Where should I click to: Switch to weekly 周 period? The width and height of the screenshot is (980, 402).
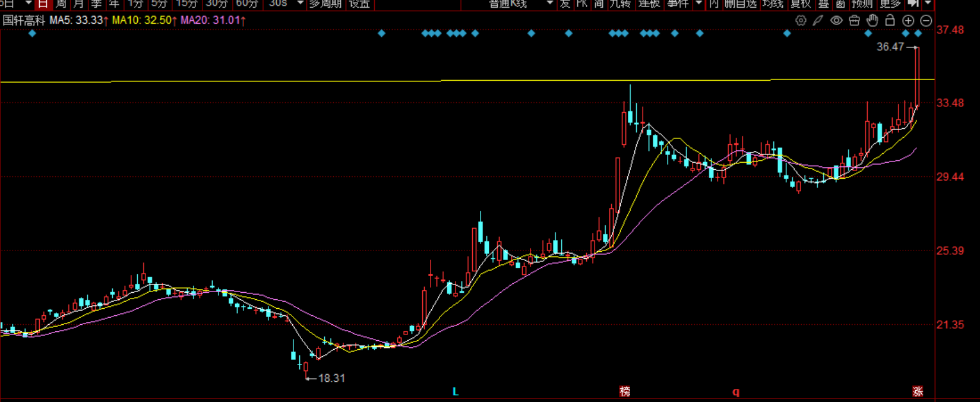click(61, 4)
